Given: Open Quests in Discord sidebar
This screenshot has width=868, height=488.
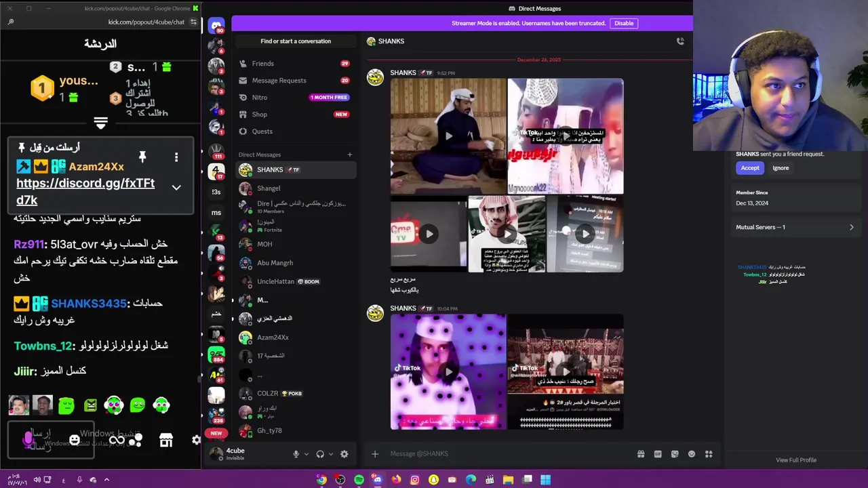Looking at the screenshot, I should click(294, 131).
